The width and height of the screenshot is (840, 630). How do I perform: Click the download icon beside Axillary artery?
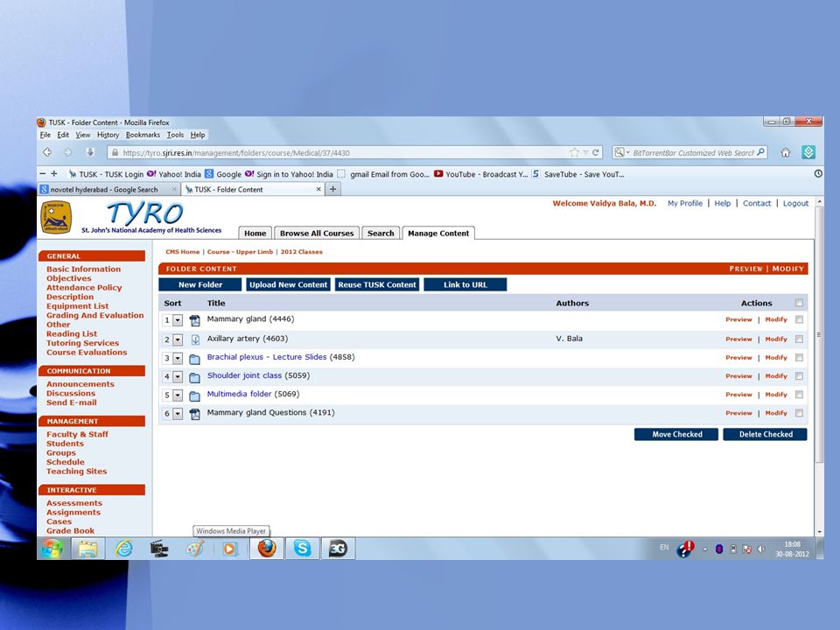[195, 339]
